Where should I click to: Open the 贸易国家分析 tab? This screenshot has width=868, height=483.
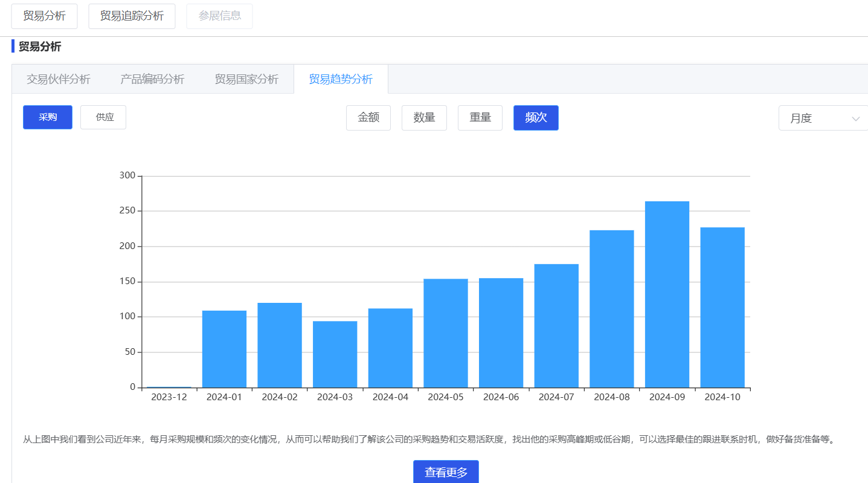(246, 79)
